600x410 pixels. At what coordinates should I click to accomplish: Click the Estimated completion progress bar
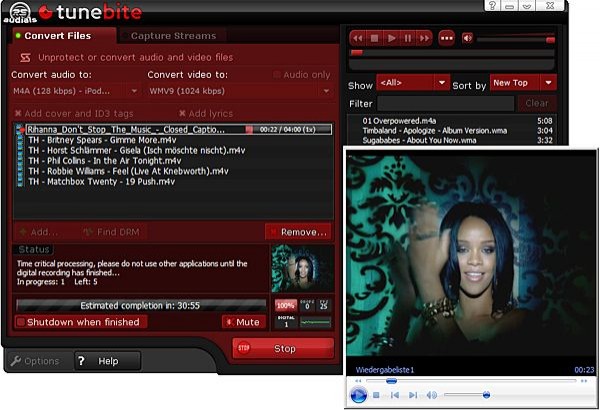[141, 305]
